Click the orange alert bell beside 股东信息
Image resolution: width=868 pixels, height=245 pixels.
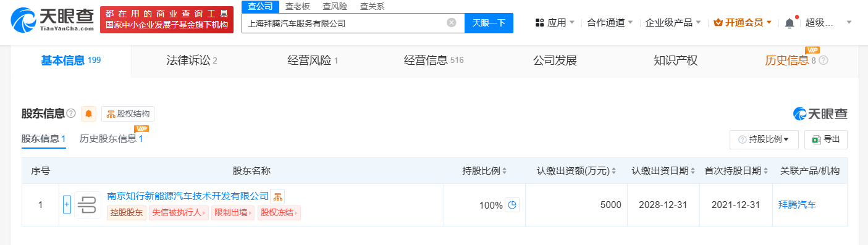89,114
